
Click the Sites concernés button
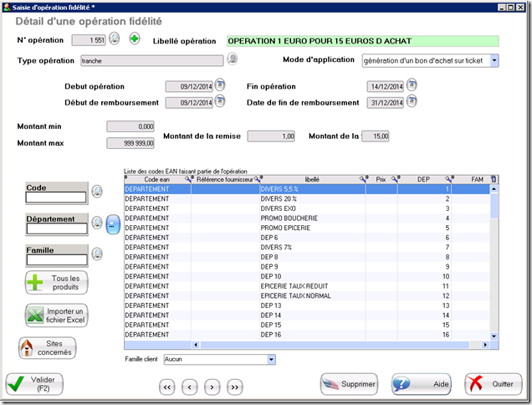(x=48, y=347)
